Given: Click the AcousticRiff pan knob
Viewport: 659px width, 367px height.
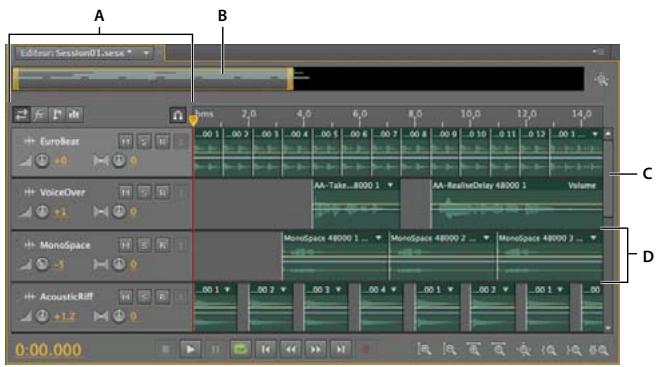Looking at the screenshot, I should click(x=119, y=316).
